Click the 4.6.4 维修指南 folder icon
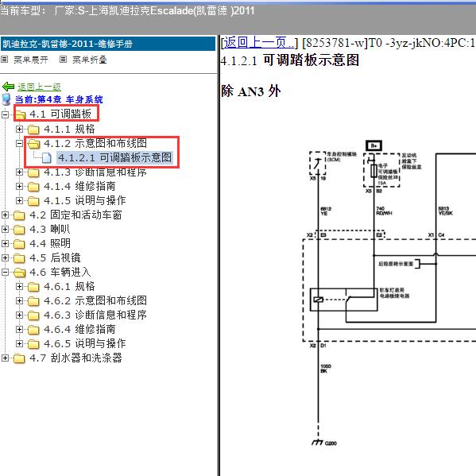 33,329
